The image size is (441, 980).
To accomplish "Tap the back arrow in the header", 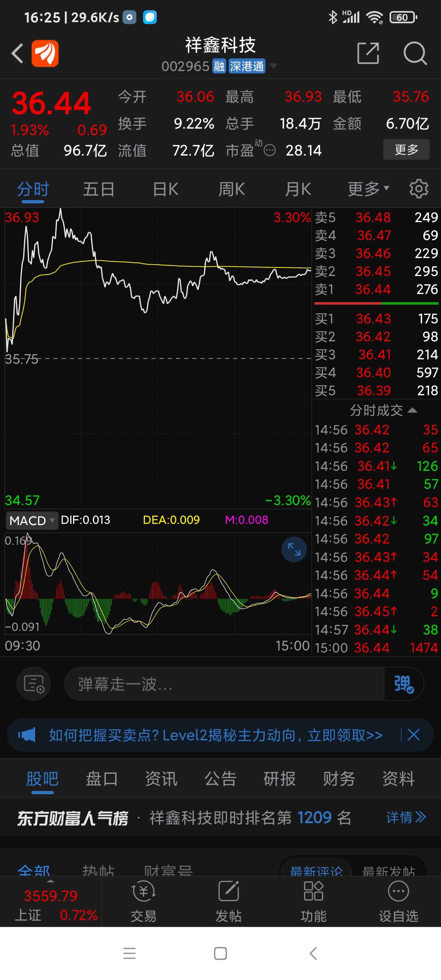I will tap(17, 53).
